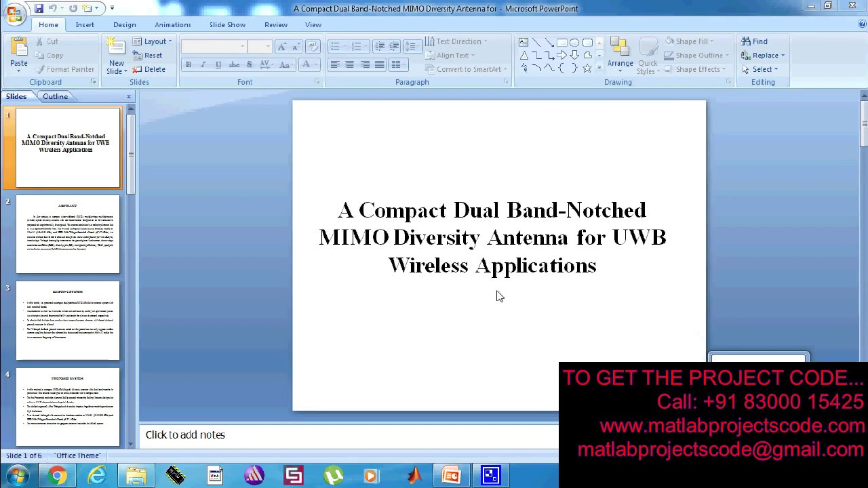Open the font name combo box
The width and height of the screenshot is (868, 488).
click(x=214, y=47)
